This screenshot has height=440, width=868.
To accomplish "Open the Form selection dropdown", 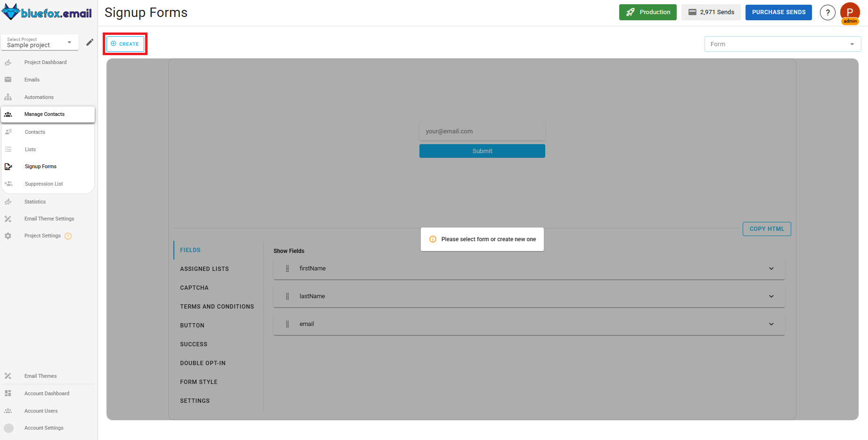I will point(782,44).
